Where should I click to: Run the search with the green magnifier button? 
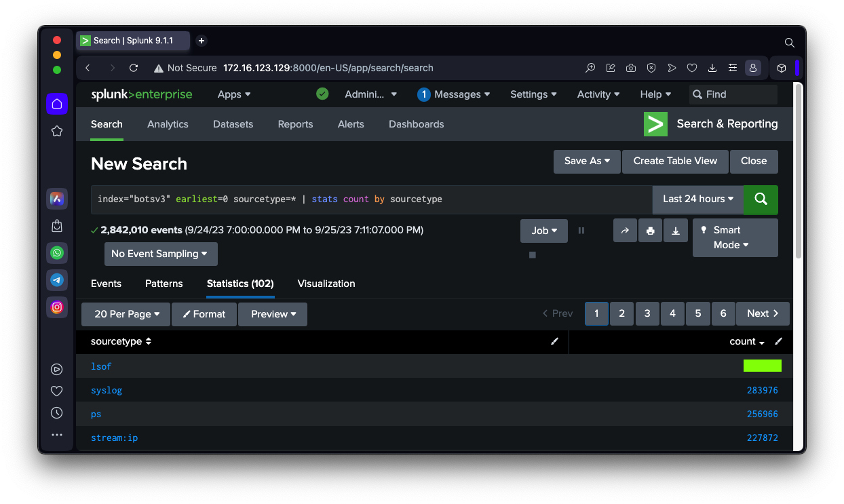(x=761, y=199)
